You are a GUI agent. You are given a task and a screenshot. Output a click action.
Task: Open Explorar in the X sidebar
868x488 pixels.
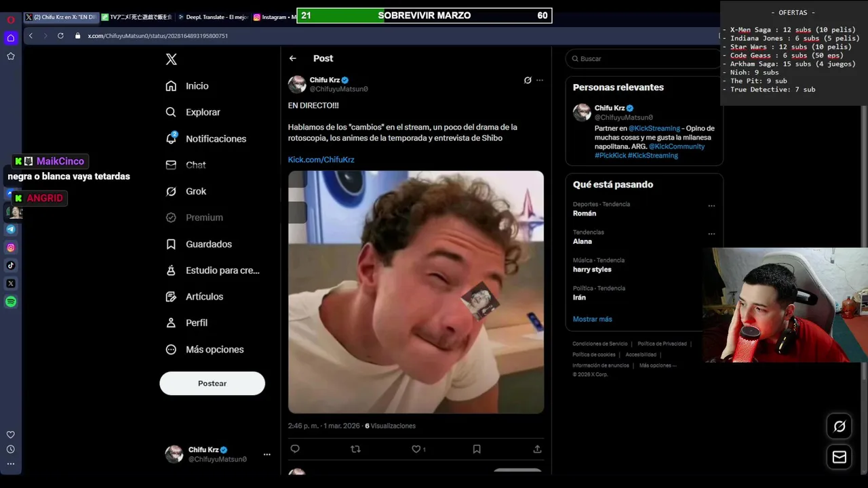193,113
